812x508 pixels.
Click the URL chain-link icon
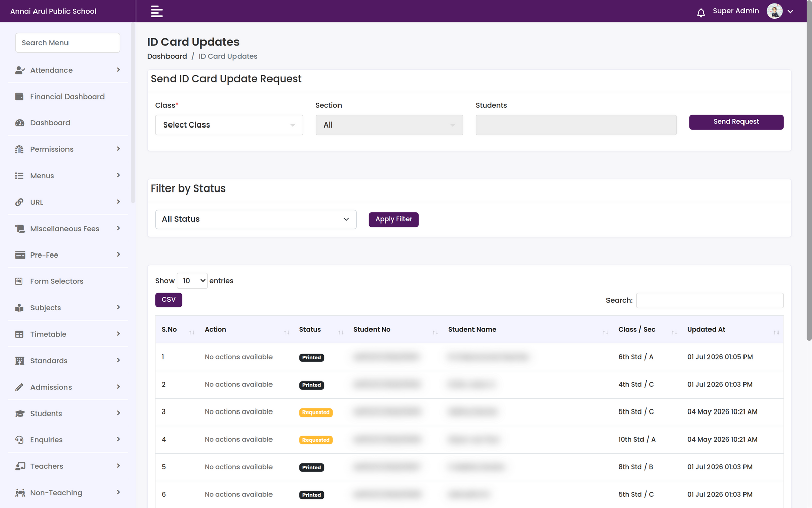pyautogui.click(x=19, y=202)
